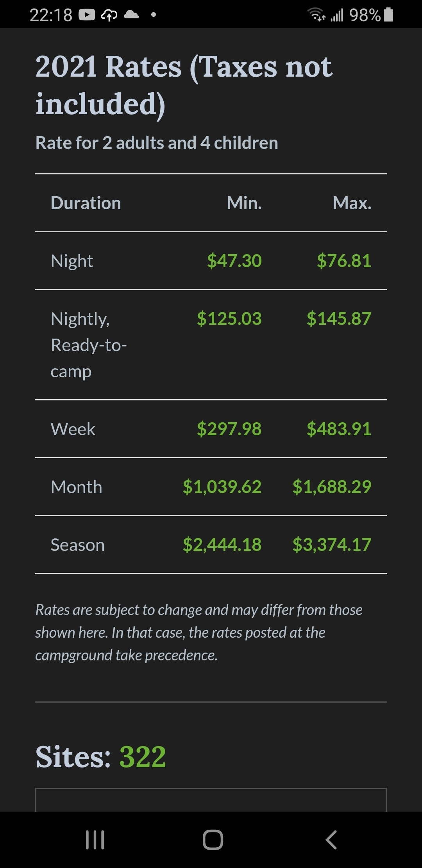Viewport: 422px width, 868px height.
Task: Tap the 2021 Rates heading
Action: point(184,85)
